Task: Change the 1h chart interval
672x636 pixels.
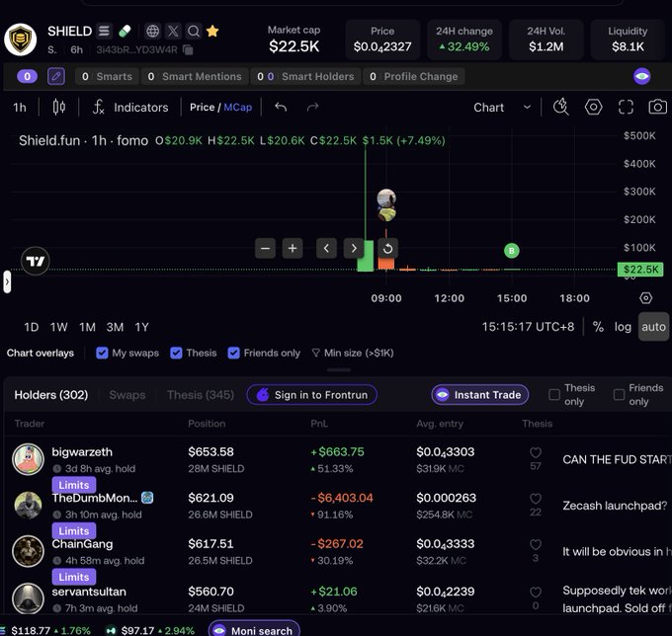Action: [x=20, y=107]
